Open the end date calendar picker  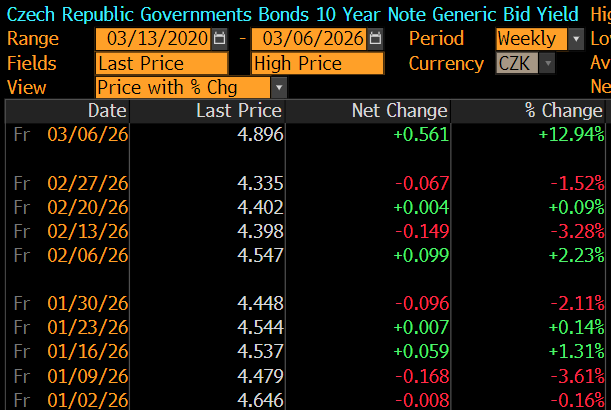(375, 39)
